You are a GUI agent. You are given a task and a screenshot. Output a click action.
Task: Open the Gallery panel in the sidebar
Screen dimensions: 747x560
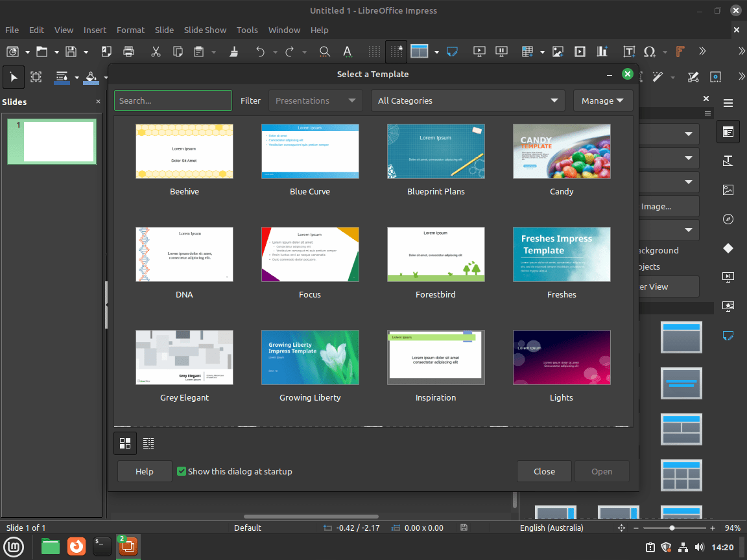(x=728, y=190)
